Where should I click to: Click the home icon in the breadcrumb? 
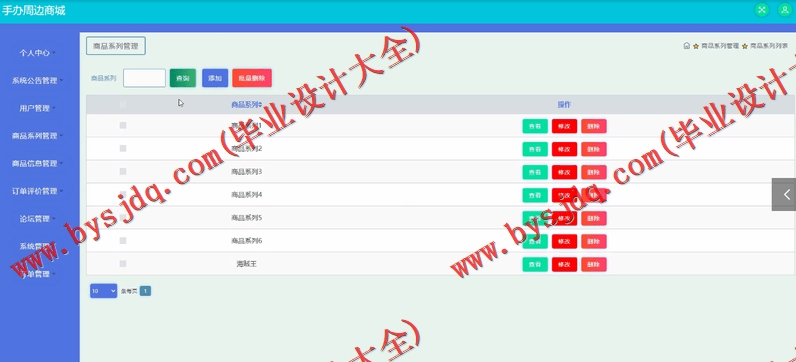pos(686,46)
